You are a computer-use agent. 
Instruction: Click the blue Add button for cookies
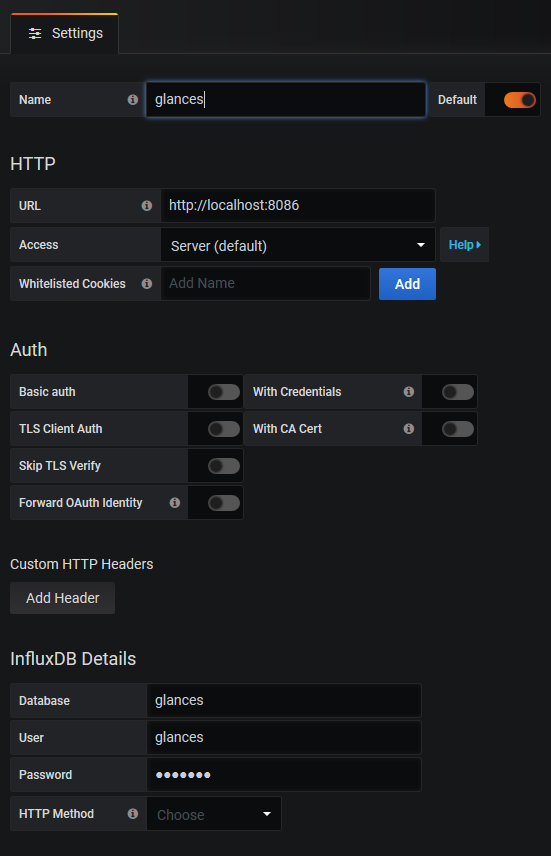click(407, 284)
